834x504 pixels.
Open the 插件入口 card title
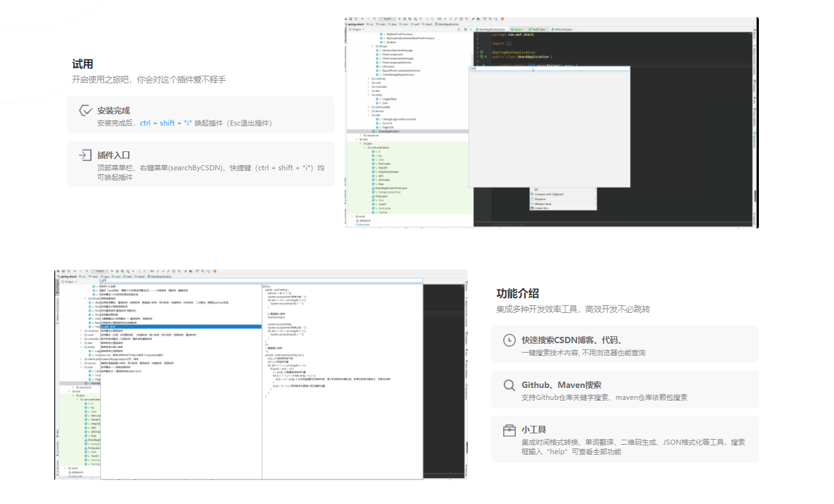tap(114, 155)
